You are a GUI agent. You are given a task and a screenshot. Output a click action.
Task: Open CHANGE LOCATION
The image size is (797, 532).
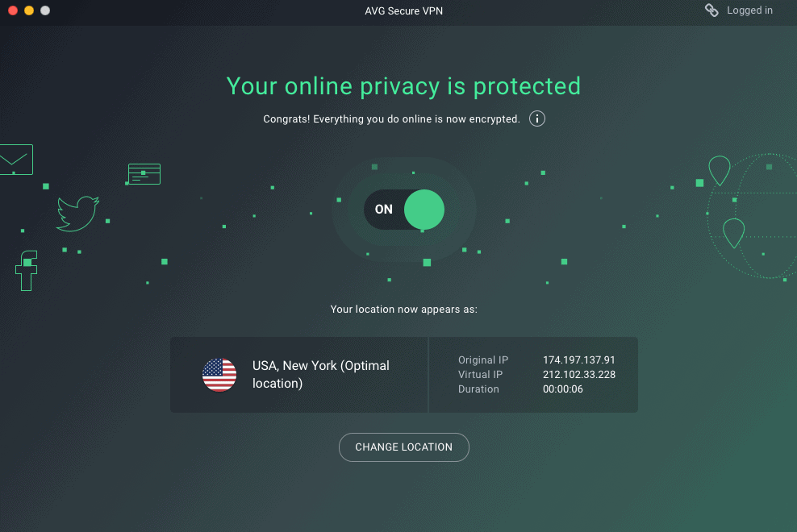pos(403,447)
